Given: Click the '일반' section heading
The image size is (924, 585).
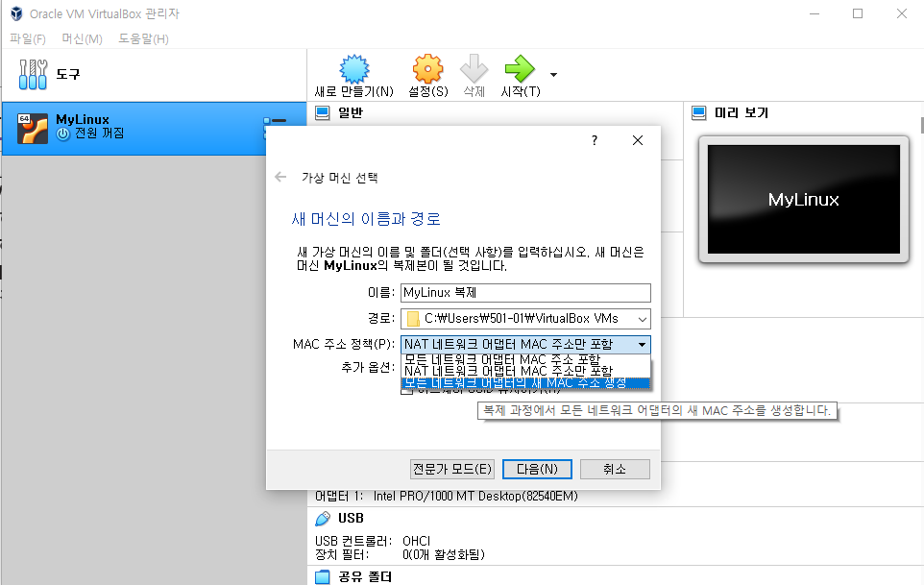Looking at the screenshot, I should coord(351,112).
